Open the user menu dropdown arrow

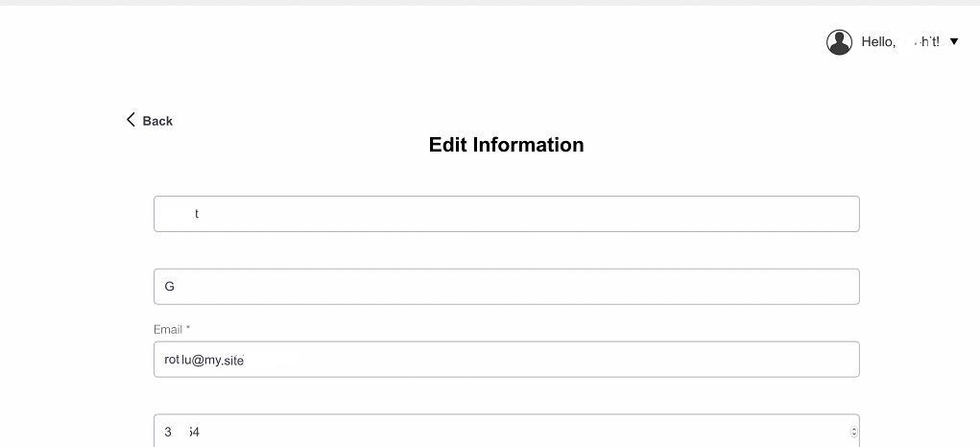(953, 41)
